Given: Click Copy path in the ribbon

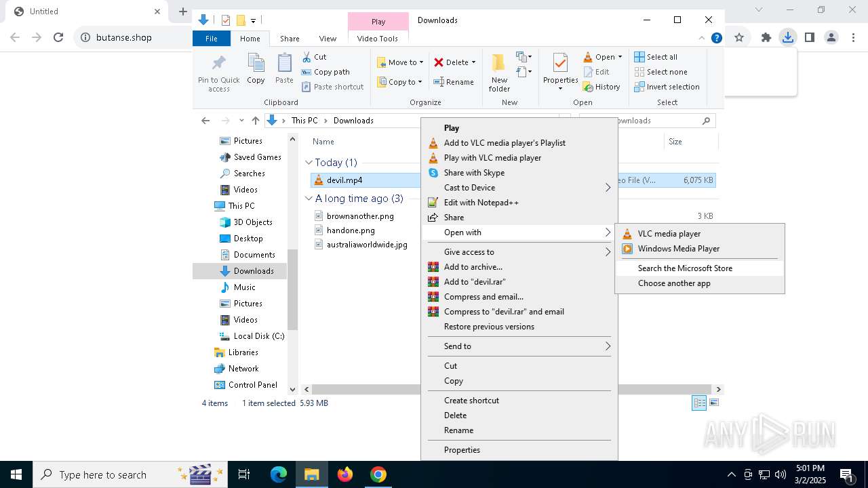Looking at the screenshot, I should tap(325, 72).
